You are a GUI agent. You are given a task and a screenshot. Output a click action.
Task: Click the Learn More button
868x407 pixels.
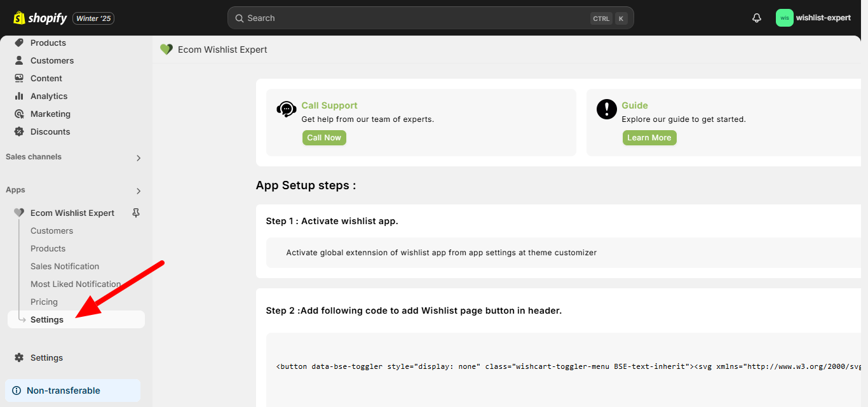click(649, 138)
